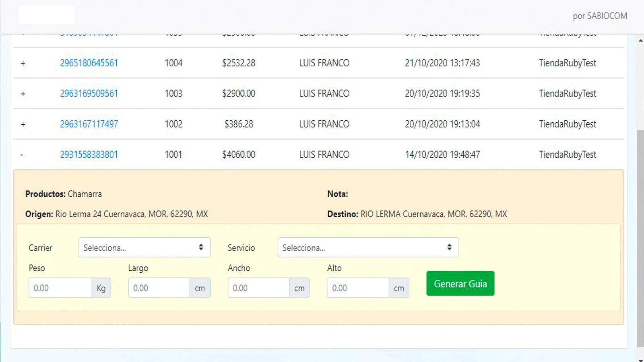Click the cm unit beside Largo
The height and width of the screenshot is (362, 644).
click(x=200, y=288)
